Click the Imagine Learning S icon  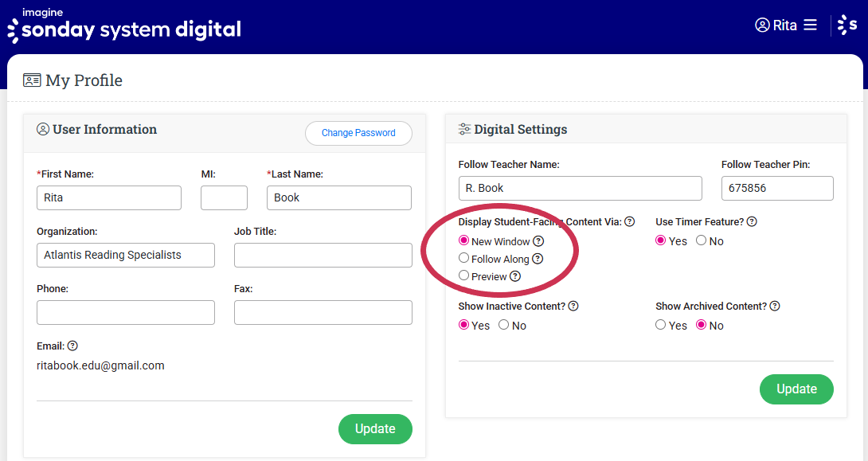[x=847, y=25]
